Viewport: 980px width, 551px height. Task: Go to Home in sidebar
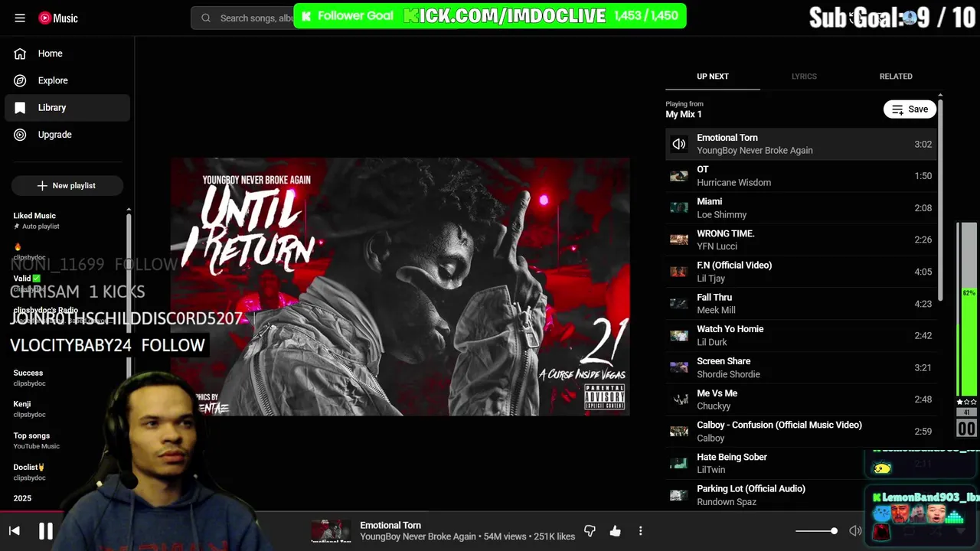click(67, 54)
